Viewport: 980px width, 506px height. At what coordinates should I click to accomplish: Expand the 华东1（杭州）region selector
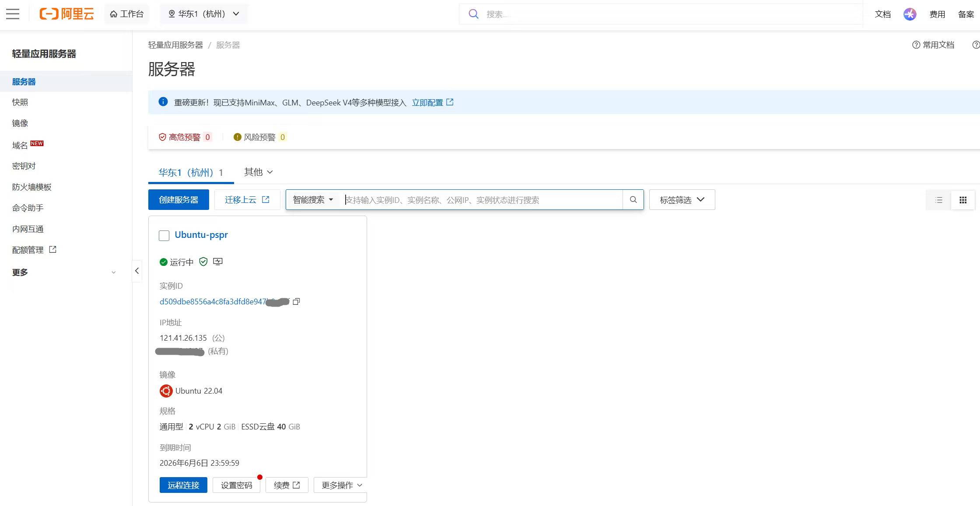click(204, 14)
